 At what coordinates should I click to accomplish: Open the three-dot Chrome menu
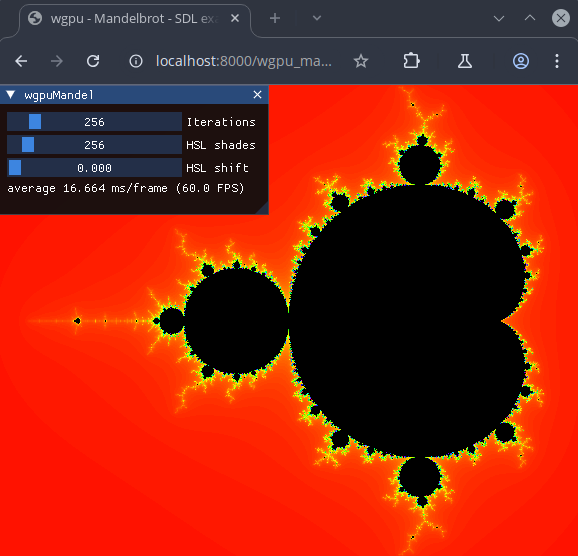[x=557, y=61]
